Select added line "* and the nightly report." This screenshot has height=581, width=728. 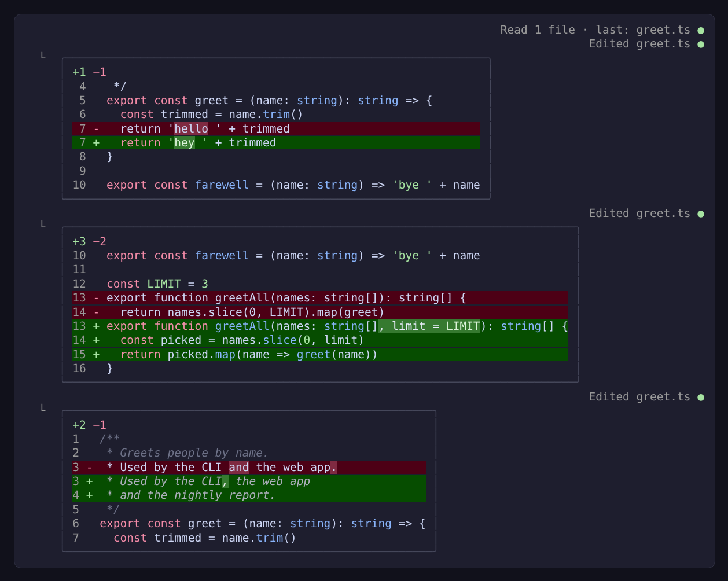point(249,495)
